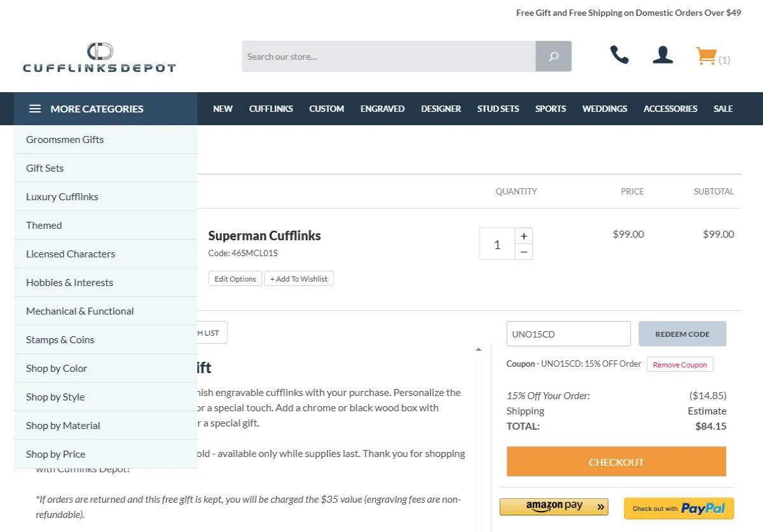Viewport: 763px width, 532px height.
Task: Expand Shop by Color category
Action: [x=57, y=369]
